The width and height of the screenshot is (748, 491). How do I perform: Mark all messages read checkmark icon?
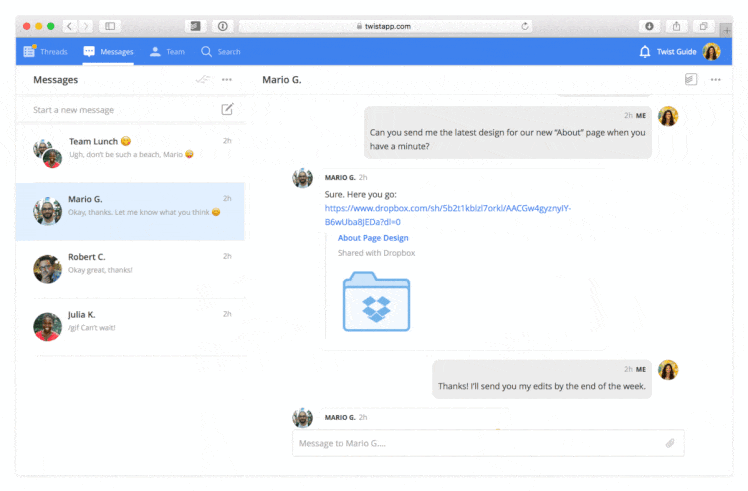pos(203,79)
